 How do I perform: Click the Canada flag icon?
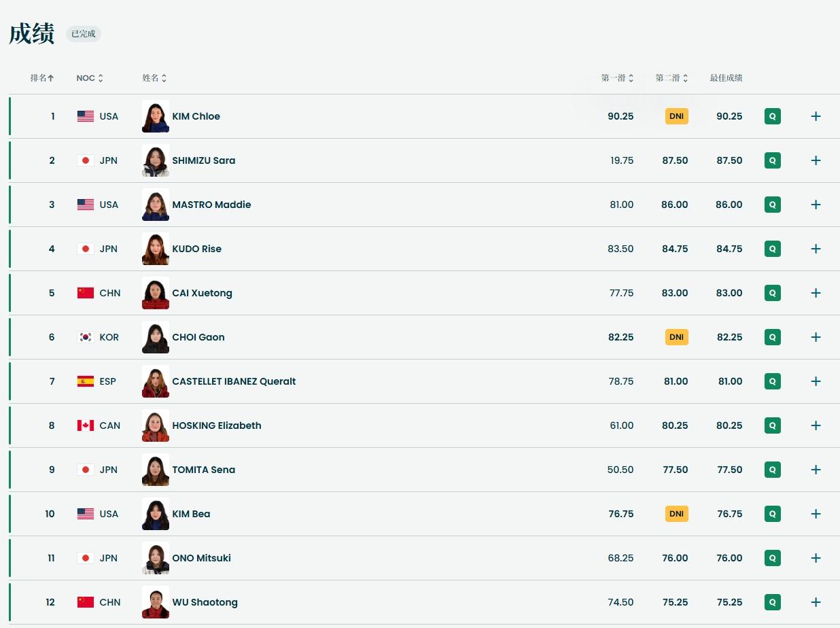(86, 425)
